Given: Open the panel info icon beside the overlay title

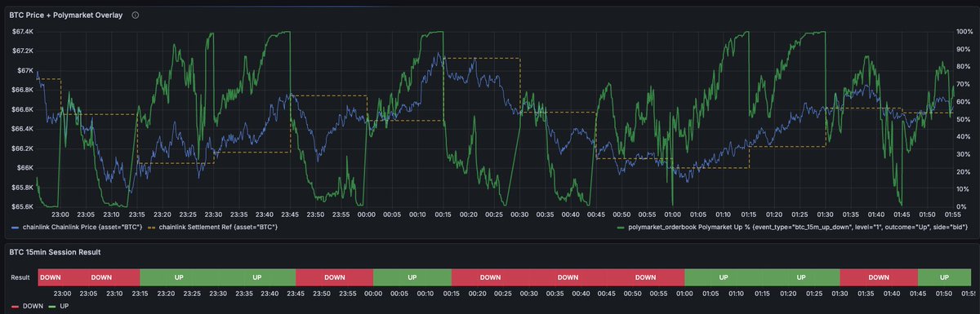Looking at the screenshot, I should (136, 15).
